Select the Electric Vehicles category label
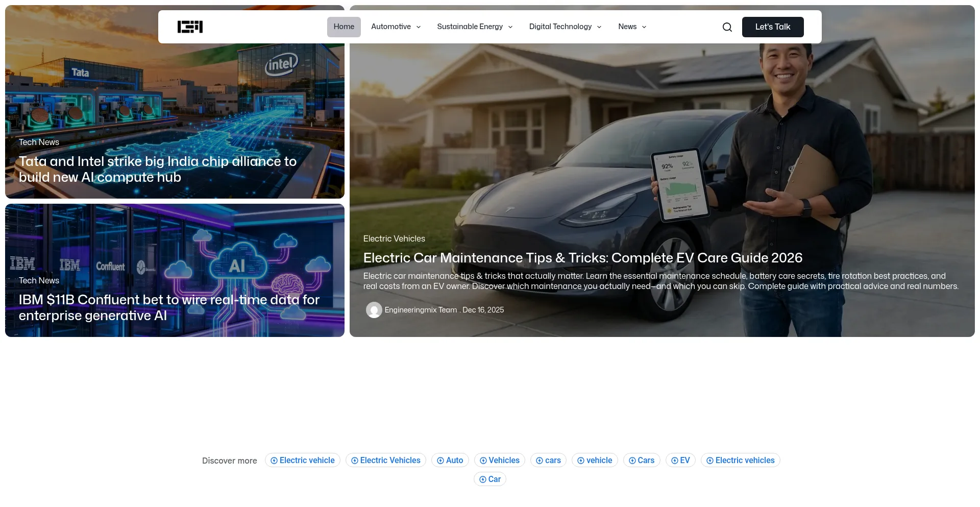The image size is (980, 507). (x=394, y=238)
